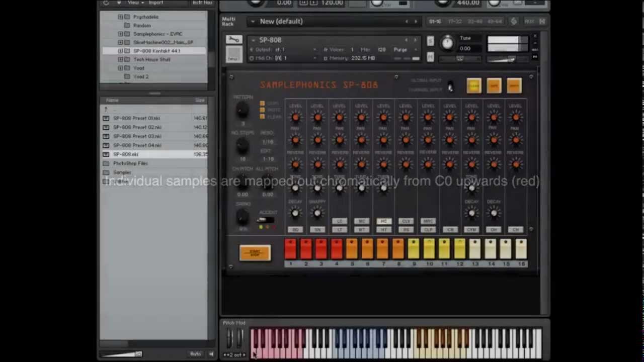Image resolution: width=644 pixels, height=362 pixels.
Task: Select the BD drum channel button
Action: pos(295,230)
